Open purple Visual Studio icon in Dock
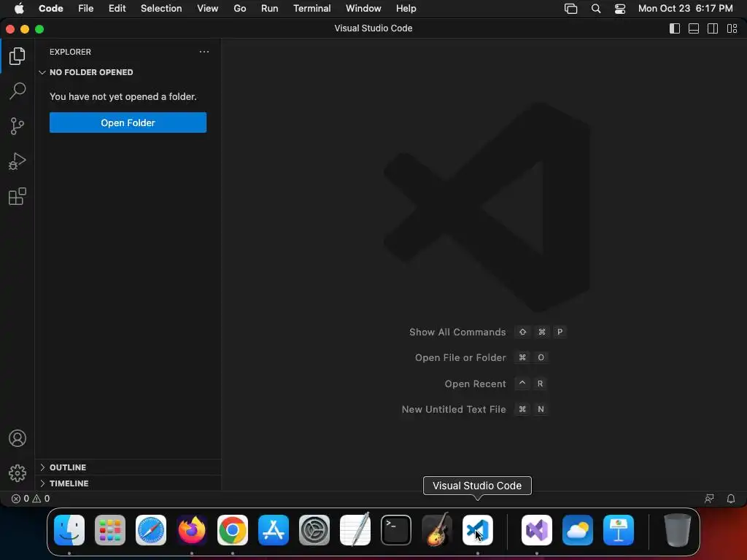 [537, 530]
